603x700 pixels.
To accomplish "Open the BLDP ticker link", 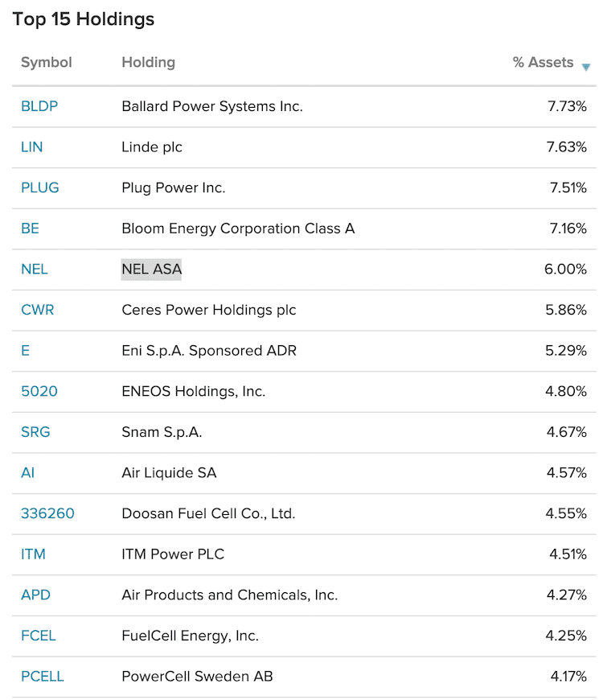I will [39, 106].
